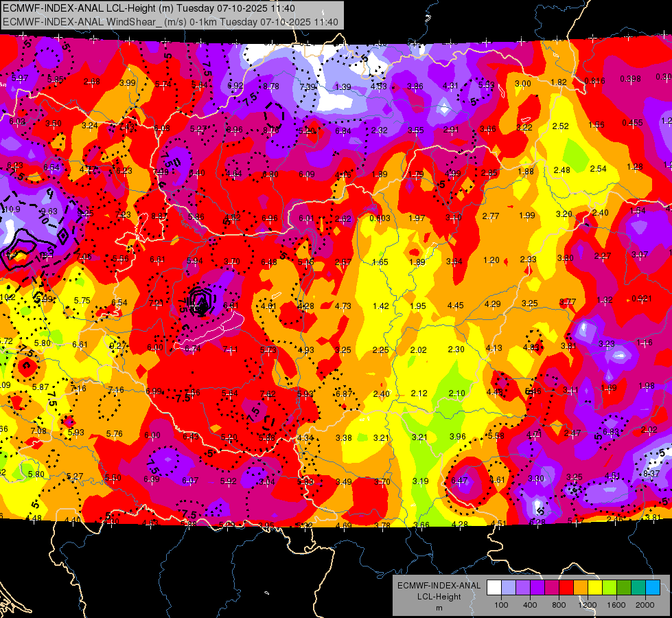The height and width of the screenshot is (618, 672).
Task: Select the orange legend color swatch
Action: [581, 588]
